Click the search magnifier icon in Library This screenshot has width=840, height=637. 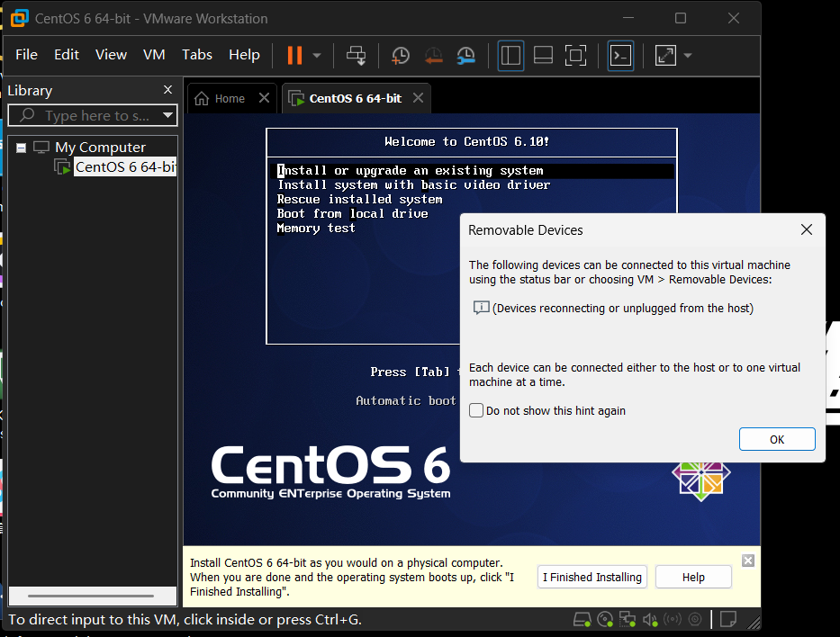(27, 115)
